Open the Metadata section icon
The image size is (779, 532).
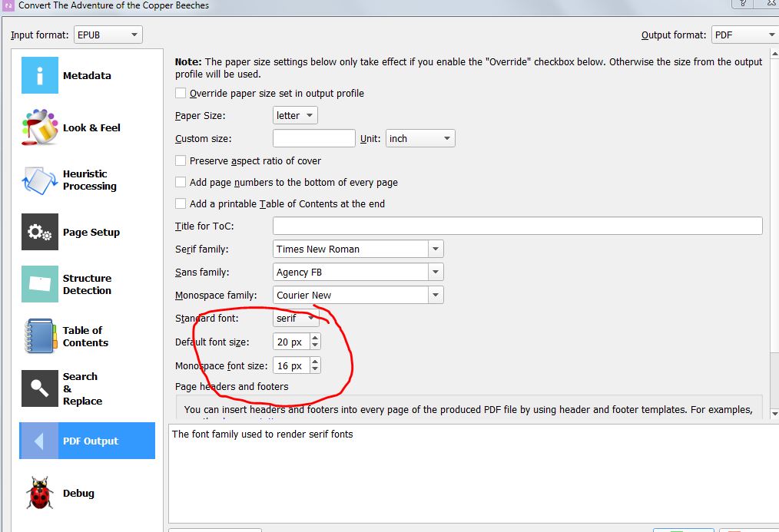40,75
